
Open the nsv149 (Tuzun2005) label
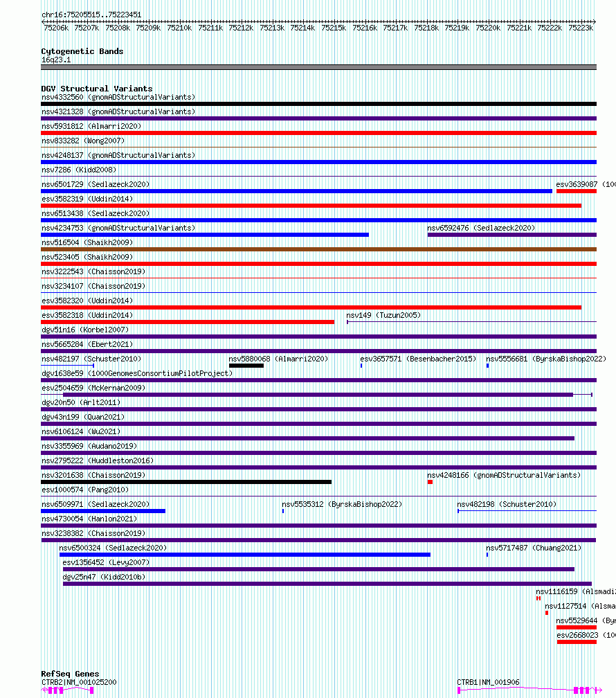[383, 315]
